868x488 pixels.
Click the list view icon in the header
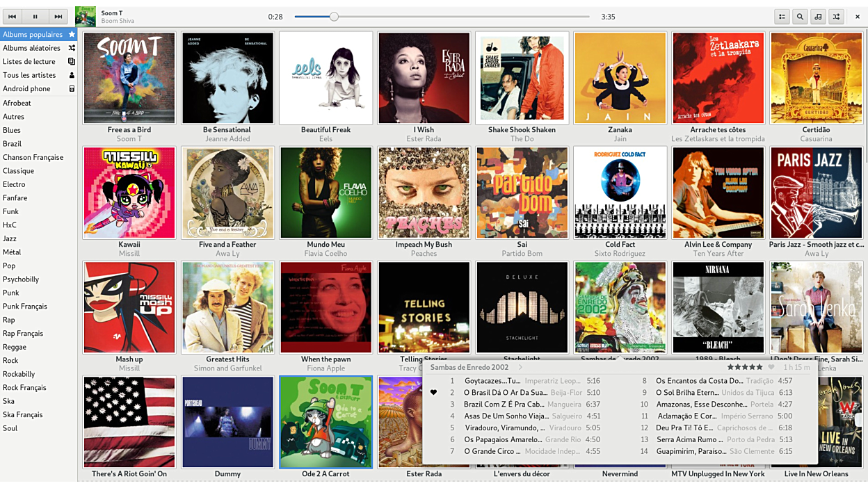pos(782,17)
